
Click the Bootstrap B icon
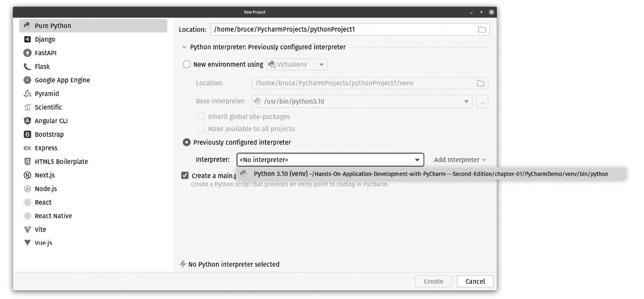(x=27, y=135)
